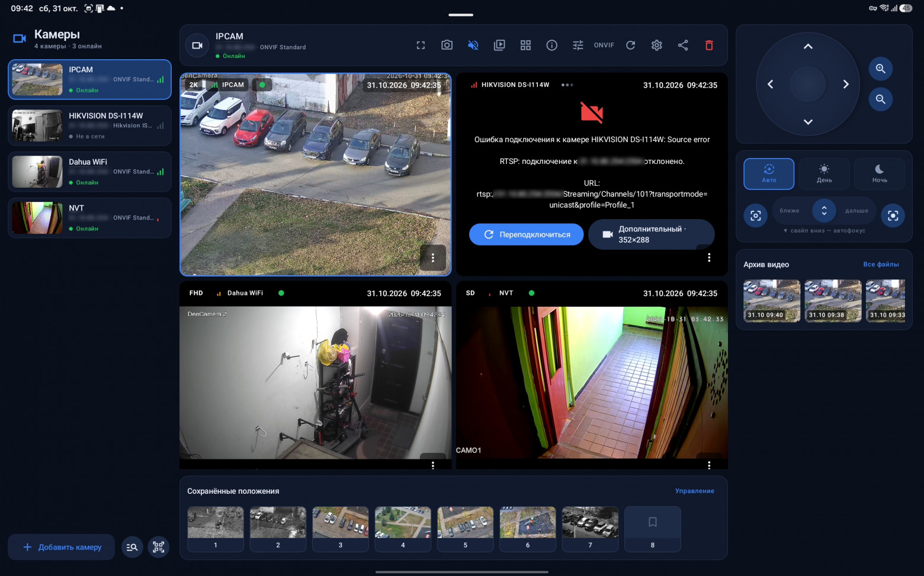Open the QR code scanner icon
Screen dimensions: 924x576
pyautogui.click(x=158, y=547)
